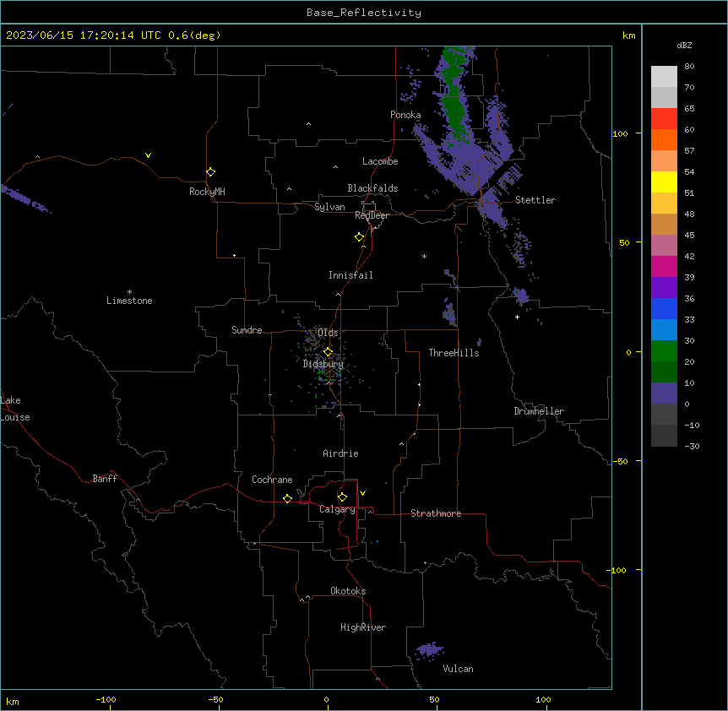Click the Base_Reflectivity title text

click(364, 13)
